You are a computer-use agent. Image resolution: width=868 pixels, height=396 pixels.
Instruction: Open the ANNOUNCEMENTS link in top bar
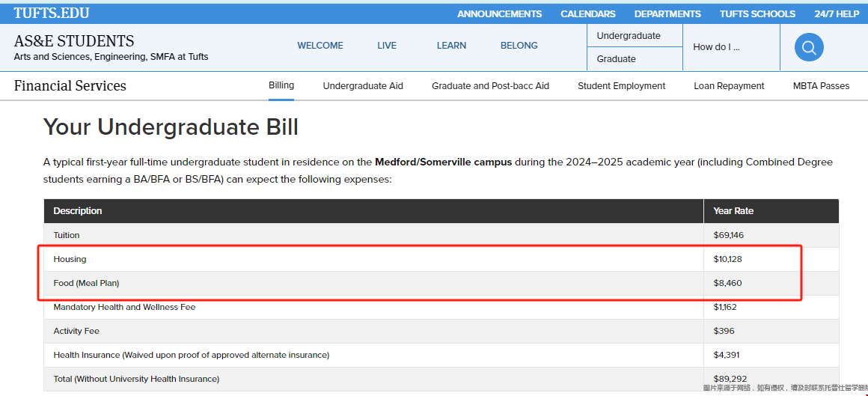click(x=499, y=14)
